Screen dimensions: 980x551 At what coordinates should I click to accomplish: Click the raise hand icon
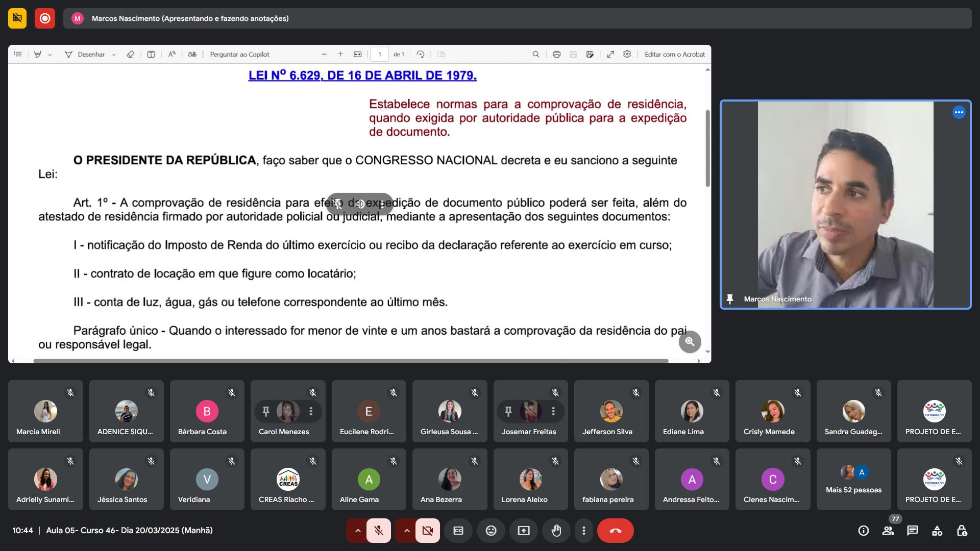(556, 531)
